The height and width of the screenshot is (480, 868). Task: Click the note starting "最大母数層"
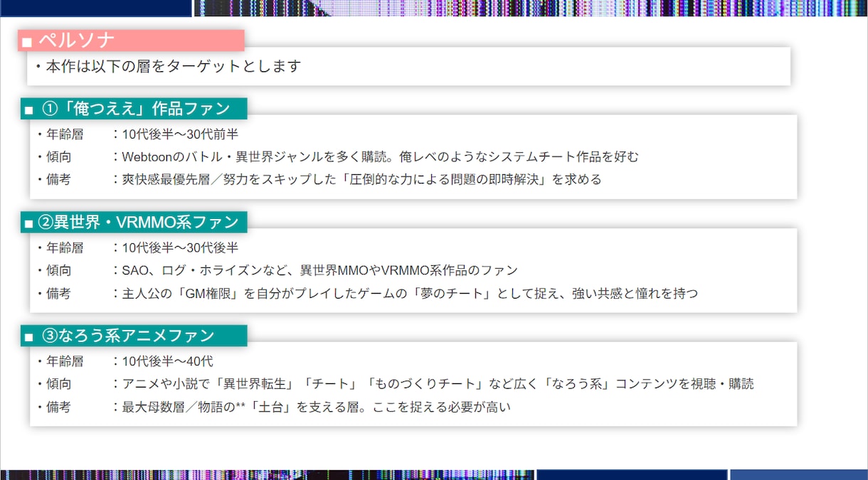point(316,407)
